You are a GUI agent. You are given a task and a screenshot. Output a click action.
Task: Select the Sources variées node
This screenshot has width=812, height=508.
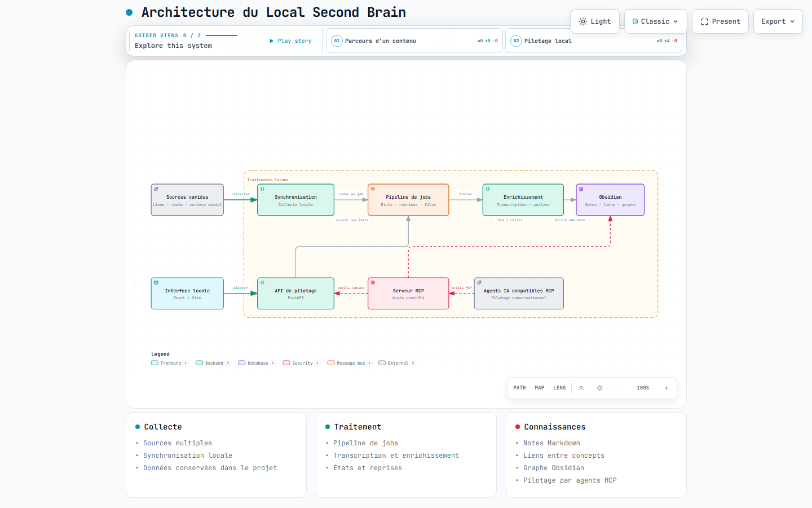click(187, 200)
